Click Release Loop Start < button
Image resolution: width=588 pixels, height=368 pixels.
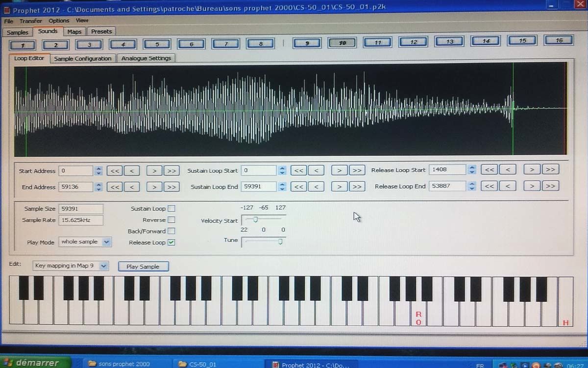click(x=508, y=169)
